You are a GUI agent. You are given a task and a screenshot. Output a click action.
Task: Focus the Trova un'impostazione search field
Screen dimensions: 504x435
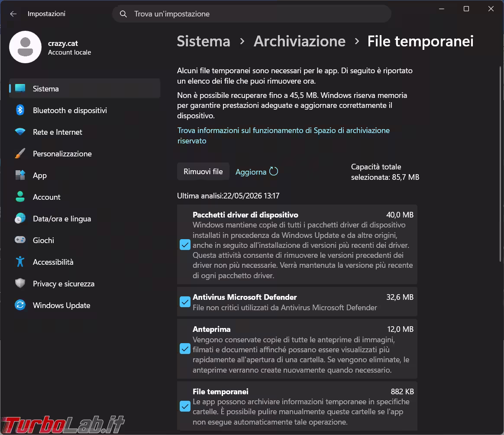click(x=252, y=14)
